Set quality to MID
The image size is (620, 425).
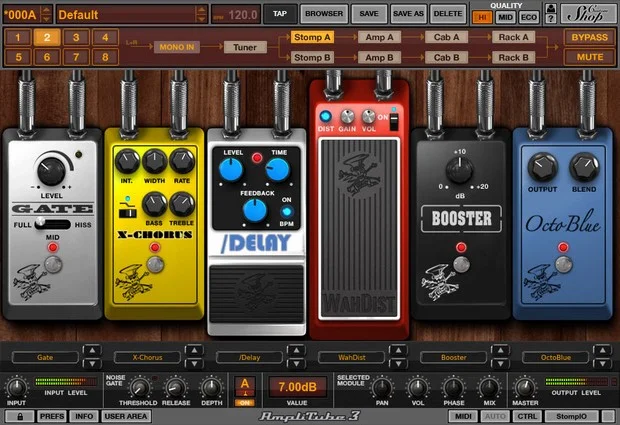[505, 17]
